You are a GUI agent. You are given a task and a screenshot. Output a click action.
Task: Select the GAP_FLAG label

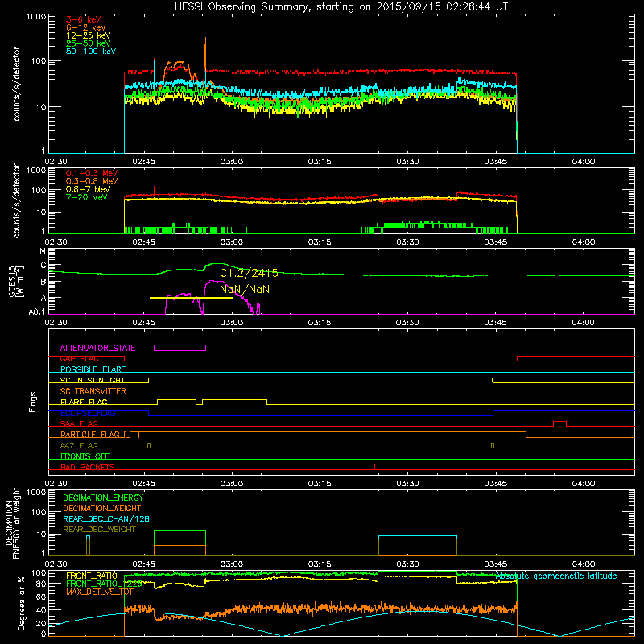pyautogui.click(x=79, y=359)
